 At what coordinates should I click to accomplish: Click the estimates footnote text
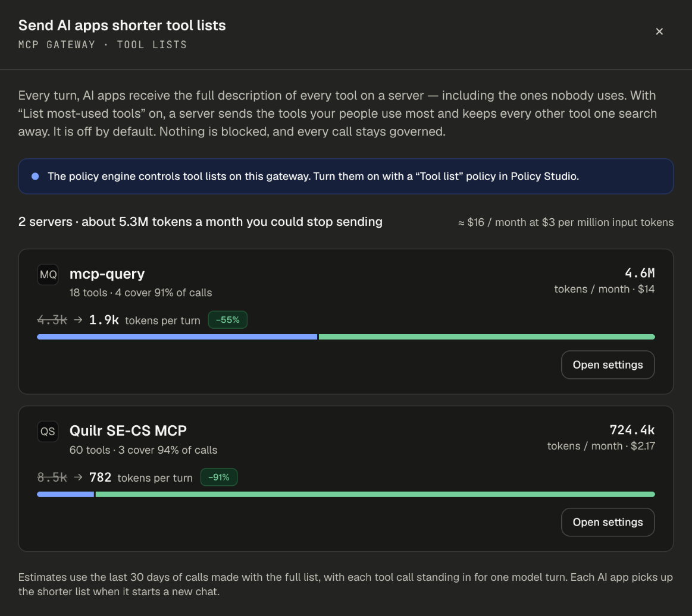coord(346,584)
